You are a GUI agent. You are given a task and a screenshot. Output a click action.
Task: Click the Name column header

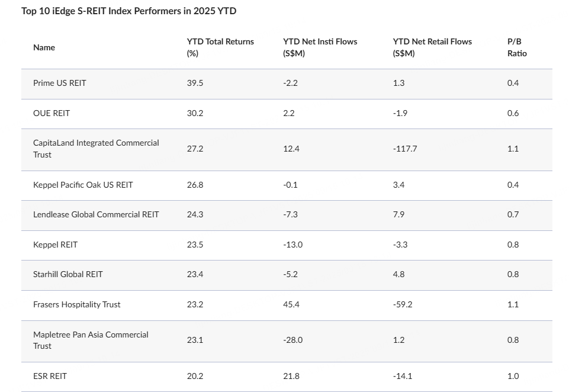44,47
